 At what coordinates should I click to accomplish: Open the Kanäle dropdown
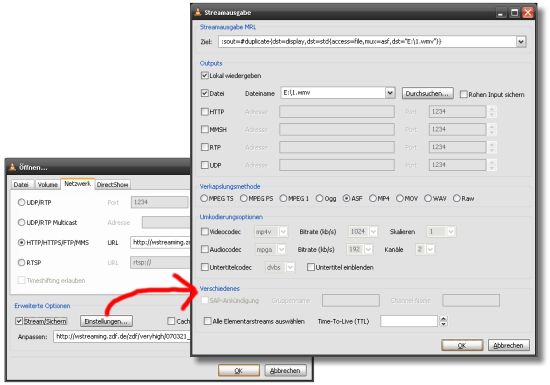coord(430,249)
